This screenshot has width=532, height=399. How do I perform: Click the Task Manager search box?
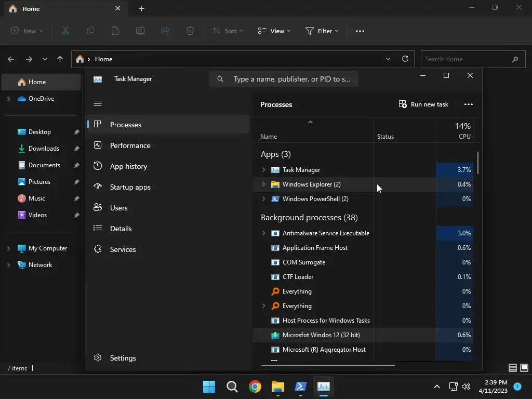[x=284, y=79]
